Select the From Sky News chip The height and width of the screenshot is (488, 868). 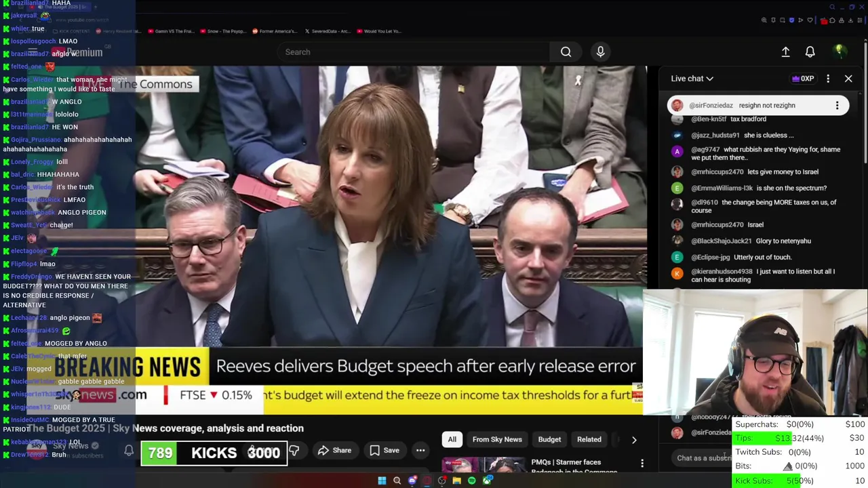point(497,439)
